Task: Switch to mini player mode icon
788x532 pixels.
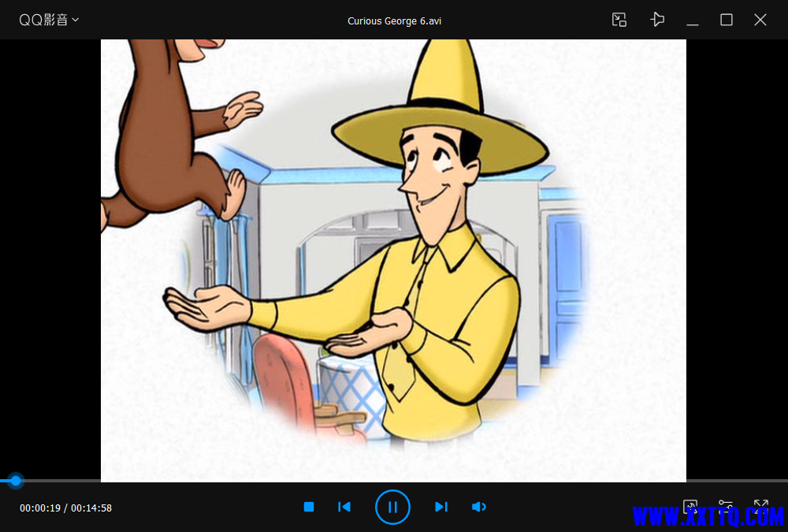Action: pyautogui.click(x=619, y=20)
